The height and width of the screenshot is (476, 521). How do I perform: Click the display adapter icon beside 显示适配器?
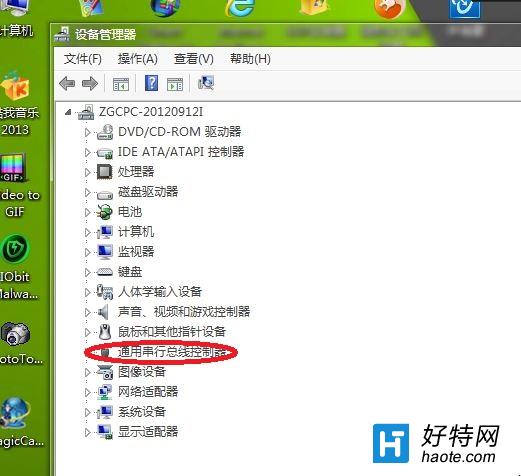pos(105,432)
